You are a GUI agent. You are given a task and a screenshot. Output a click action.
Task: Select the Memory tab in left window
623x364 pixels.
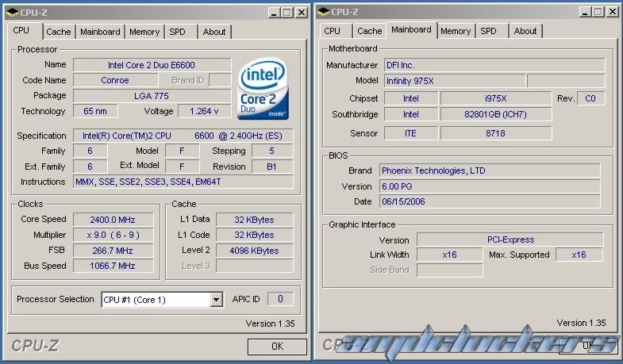click(144, 32)
